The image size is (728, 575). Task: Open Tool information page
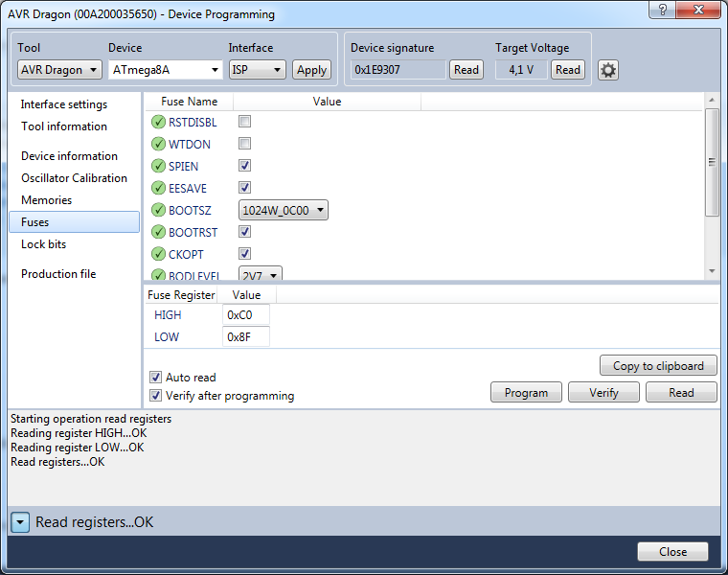click(x=64, y=126)
